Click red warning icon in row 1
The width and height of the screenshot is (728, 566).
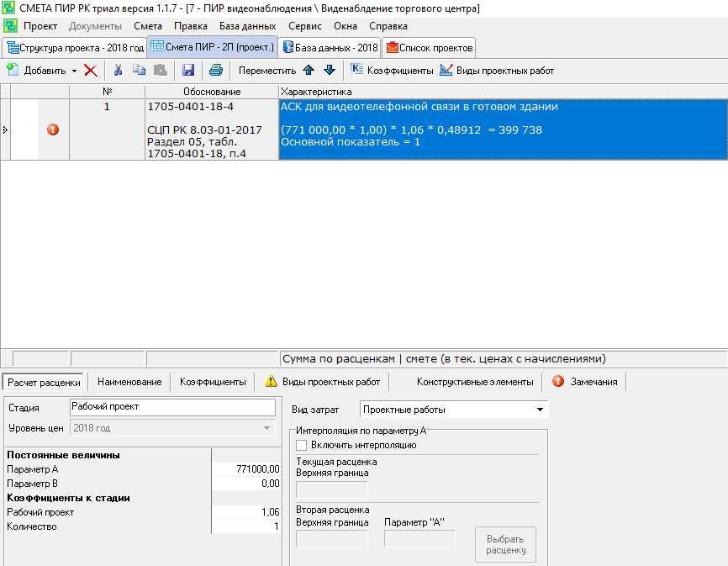pyautogui.click(x=53, y=129)
